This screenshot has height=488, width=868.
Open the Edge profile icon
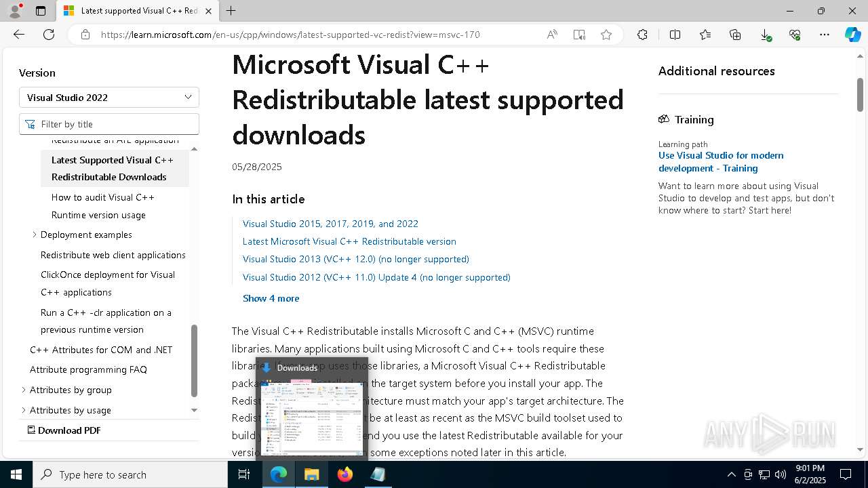pyautogui.click(x=15, y=11)
